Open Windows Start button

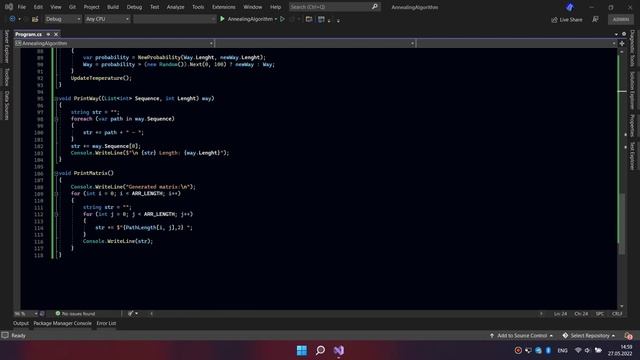(302, 350)
